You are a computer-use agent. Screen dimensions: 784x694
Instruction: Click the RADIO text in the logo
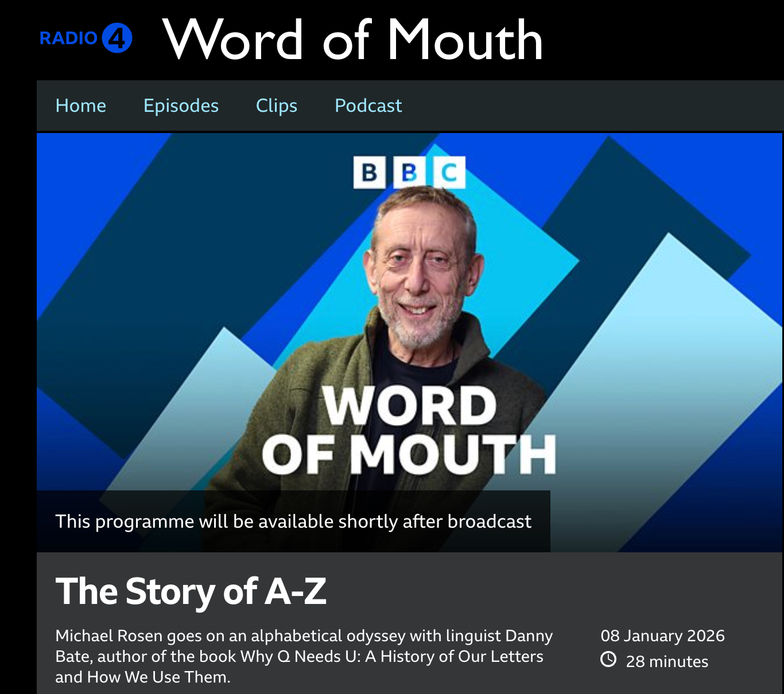69,38
